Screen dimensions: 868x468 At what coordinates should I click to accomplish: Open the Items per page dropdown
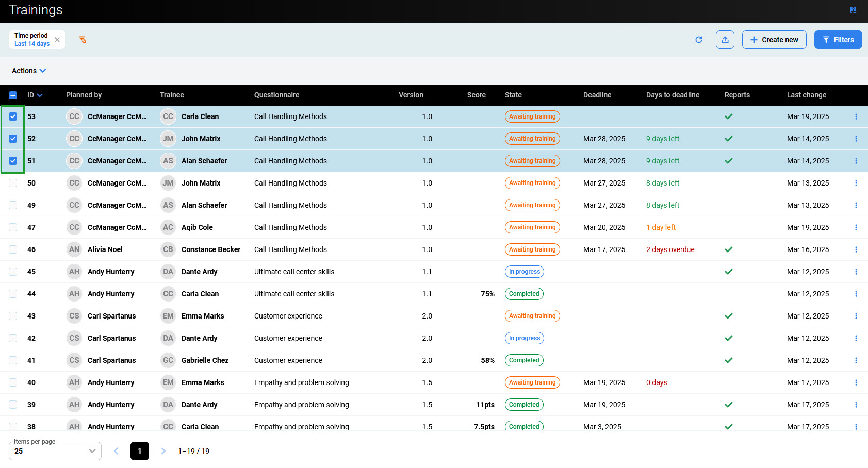(55, 451)
